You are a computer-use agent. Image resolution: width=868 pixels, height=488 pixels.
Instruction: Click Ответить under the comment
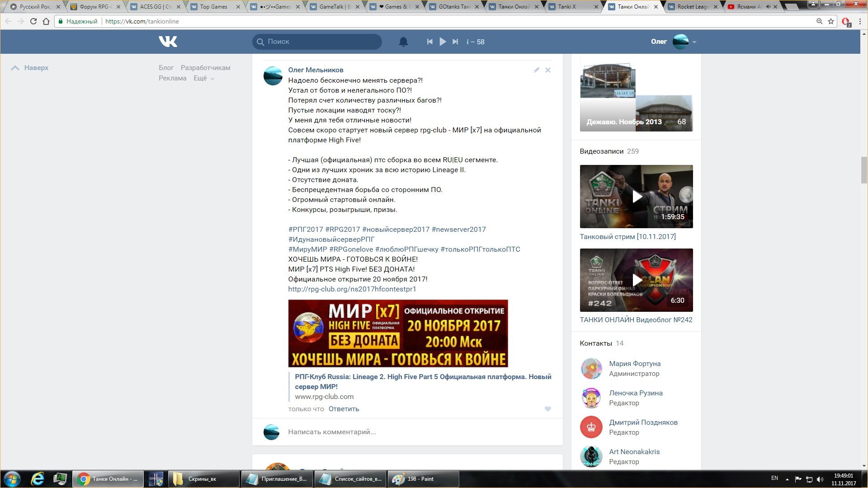coord(344,409)
